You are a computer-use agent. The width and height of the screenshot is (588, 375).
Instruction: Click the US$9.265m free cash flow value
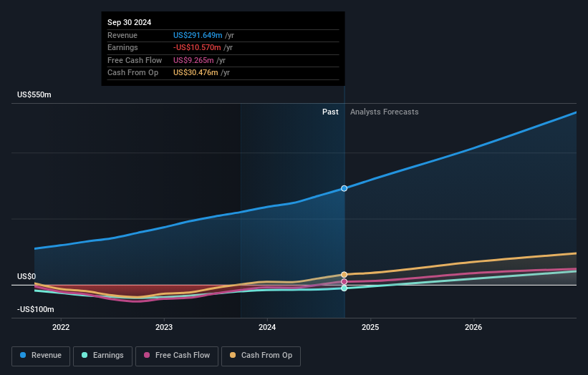pyautogui.click(x=193, y=60)
